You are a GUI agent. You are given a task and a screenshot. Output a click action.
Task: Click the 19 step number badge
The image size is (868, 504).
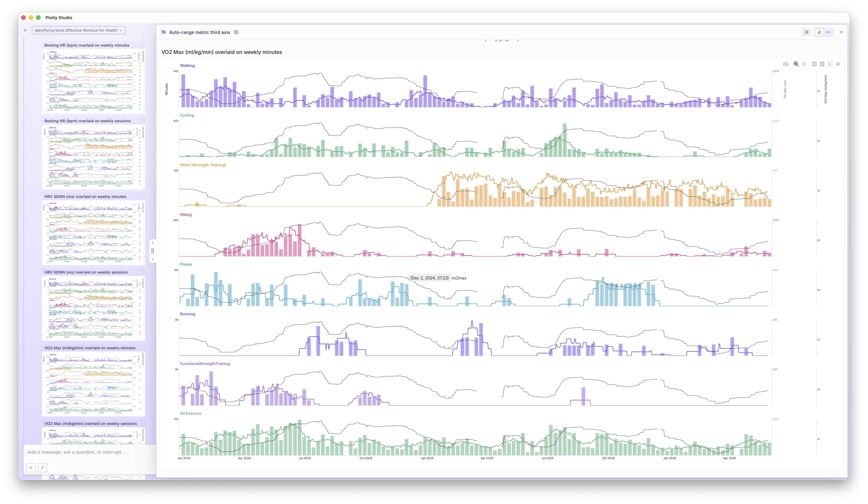[163, 32]
